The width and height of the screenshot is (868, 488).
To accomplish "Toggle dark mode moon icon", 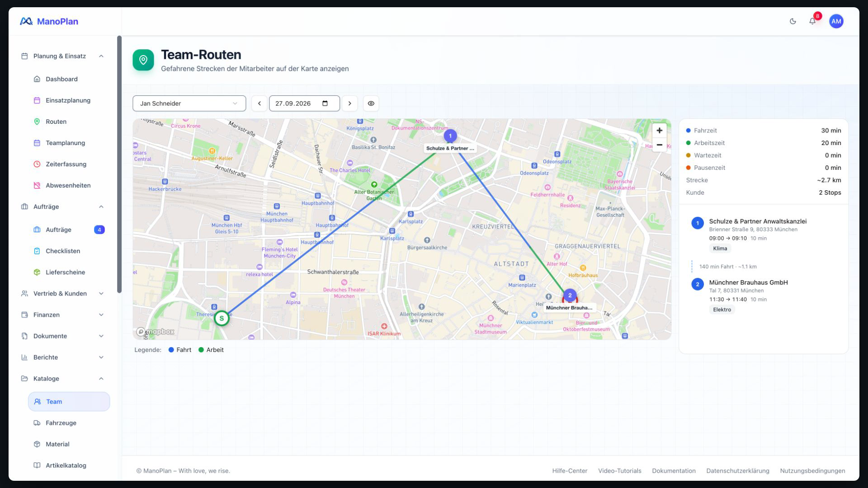I will [793, 21].
